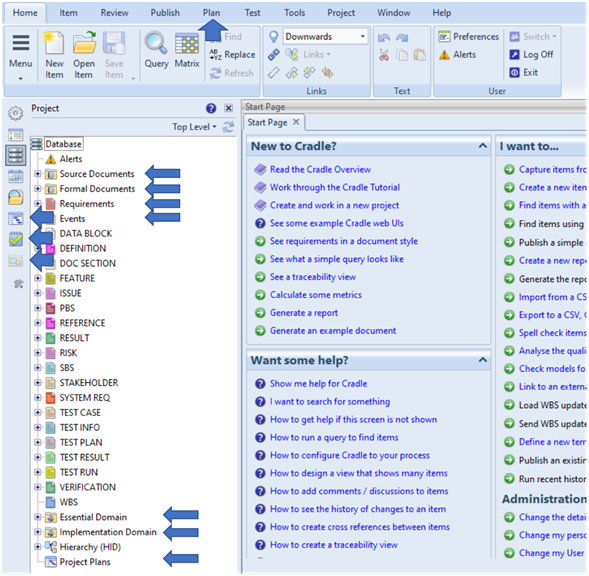Click the Cut scissors icon

click(384, 55)
